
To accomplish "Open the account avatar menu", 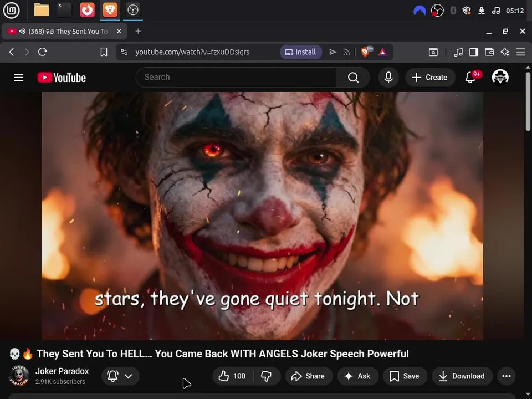I will click(x=500, y=77).
